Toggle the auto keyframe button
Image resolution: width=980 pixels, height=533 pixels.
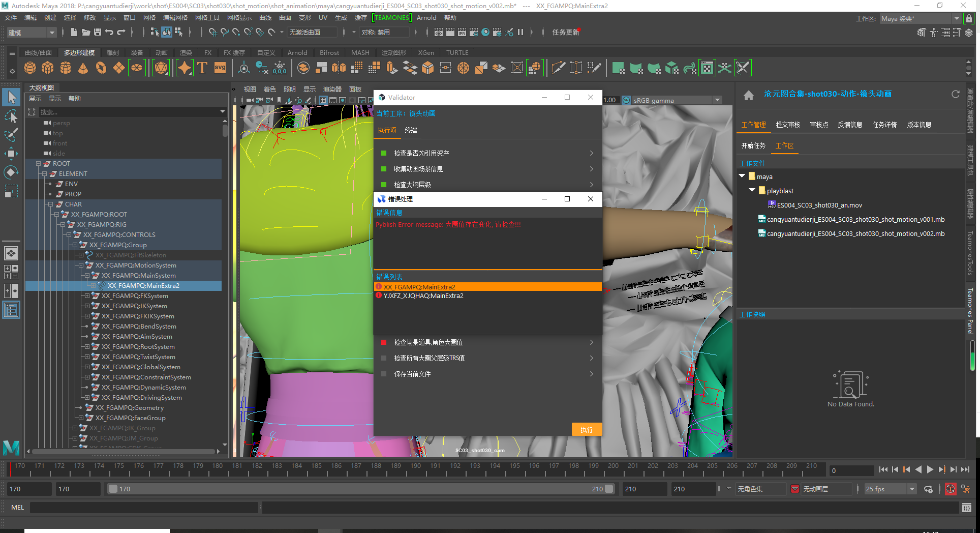click(x=950, y=489)
